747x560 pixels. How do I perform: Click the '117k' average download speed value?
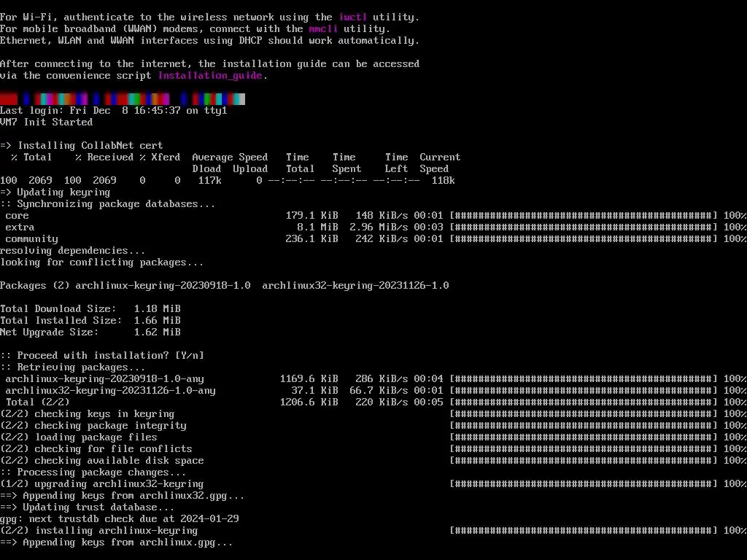(209, 181)
